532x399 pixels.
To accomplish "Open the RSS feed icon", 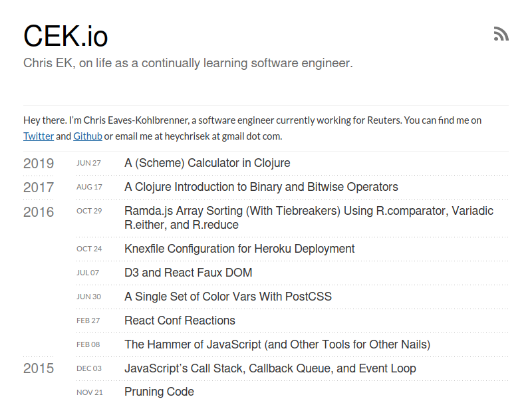I will (x=501, y=34).
